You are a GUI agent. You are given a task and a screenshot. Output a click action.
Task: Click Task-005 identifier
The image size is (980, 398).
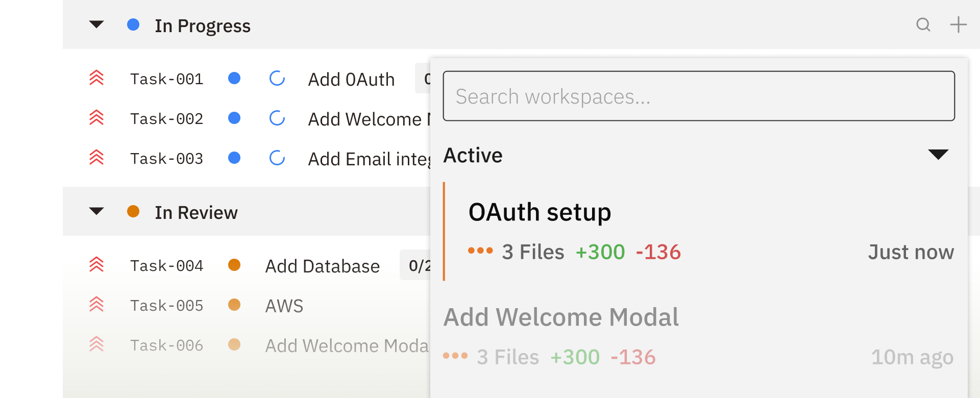click(166, 306)
